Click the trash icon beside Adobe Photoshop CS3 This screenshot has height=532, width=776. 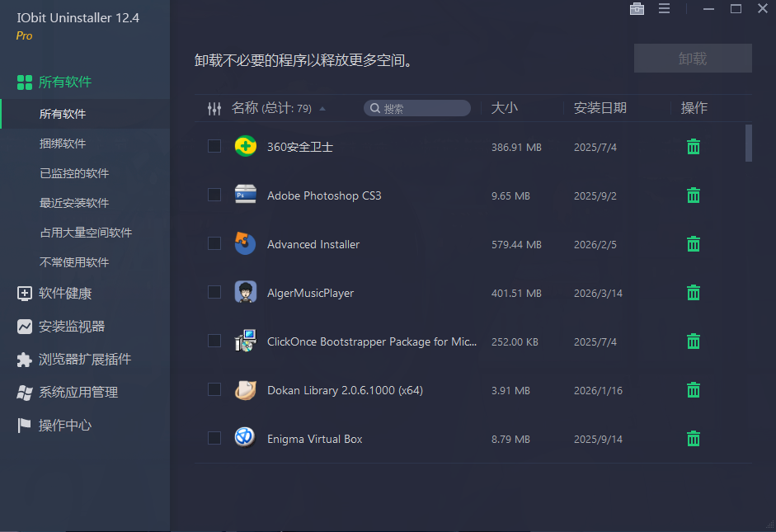(x=693, y=195)
